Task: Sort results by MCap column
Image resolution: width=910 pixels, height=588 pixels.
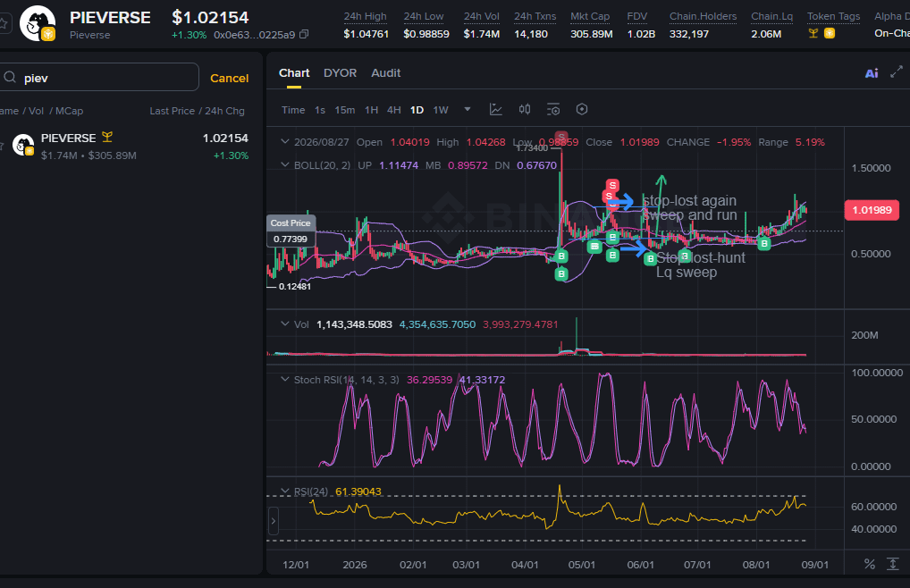Action: [x=69, y=111]
